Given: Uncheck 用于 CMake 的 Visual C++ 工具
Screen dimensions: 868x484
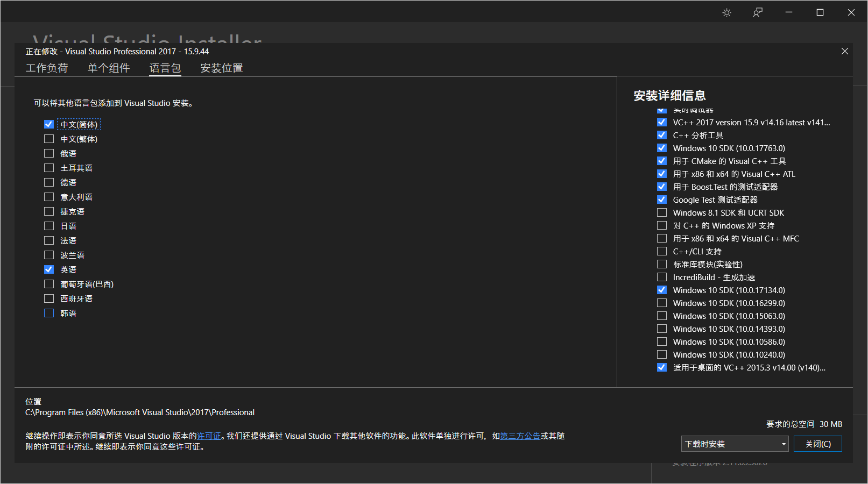Looking at the screenshot, I should click(662, 161).
